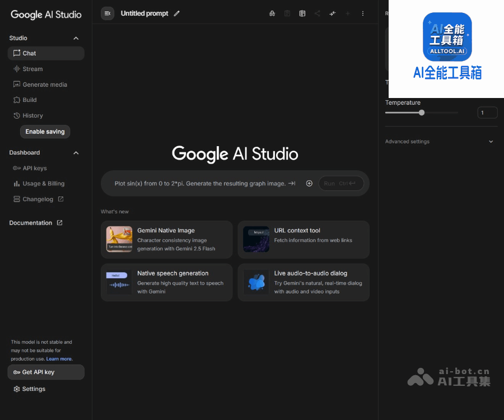Click the clipboard icon in top toolbar
Screen dimensions: 504x420
point(287,13)
